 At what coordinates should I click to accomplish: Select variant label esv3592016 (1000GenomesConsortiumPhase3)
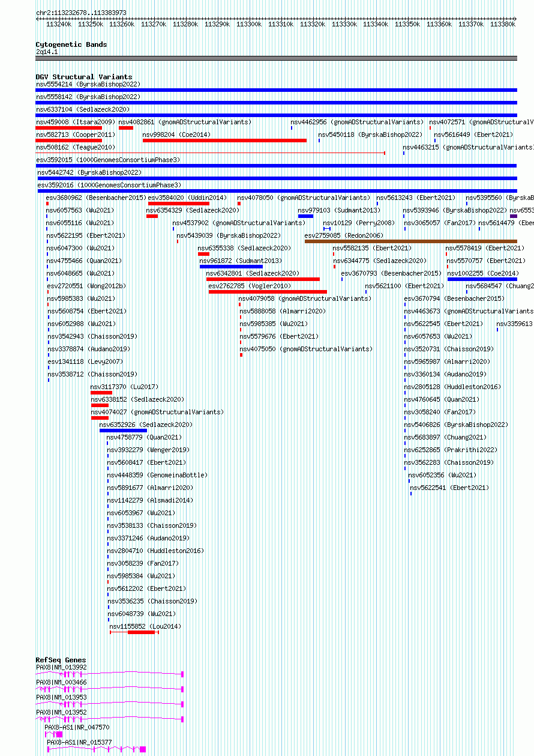coord(109,185)
